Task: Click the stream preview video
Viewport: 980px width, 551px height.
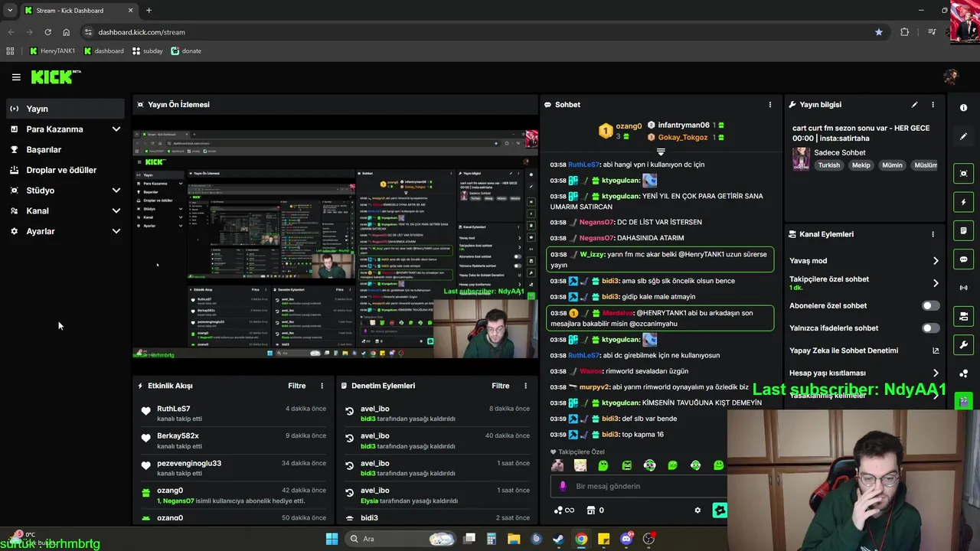Action: (x=335, y=243)
